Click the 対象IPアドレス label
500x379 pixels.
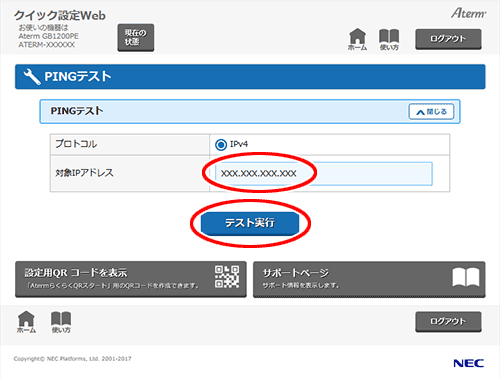tap(84, 173)
